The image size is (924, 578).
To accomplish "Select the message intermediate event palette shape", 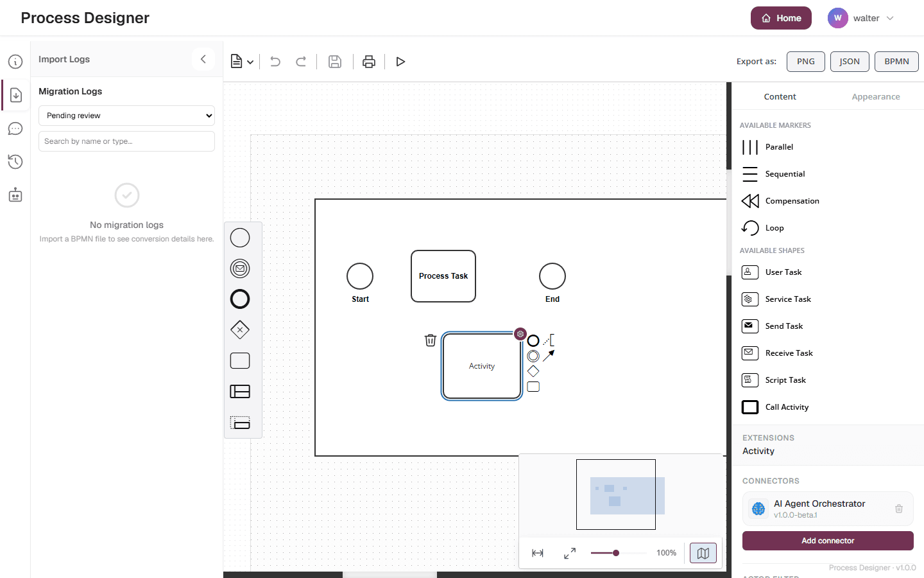I will pyautogui.click(x=240, y=268).
